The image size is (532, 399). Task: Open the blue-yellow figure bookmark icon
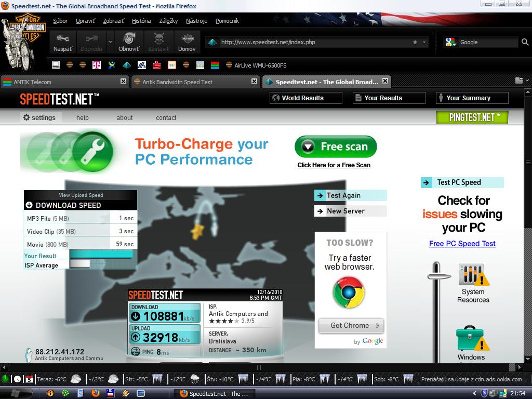coord(112,65)
